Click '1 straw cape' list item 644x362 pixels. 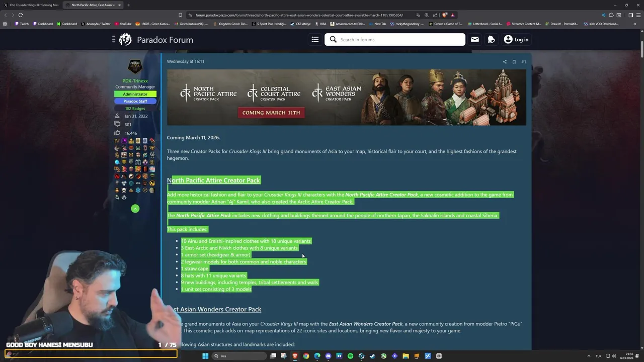pos(195,268)
